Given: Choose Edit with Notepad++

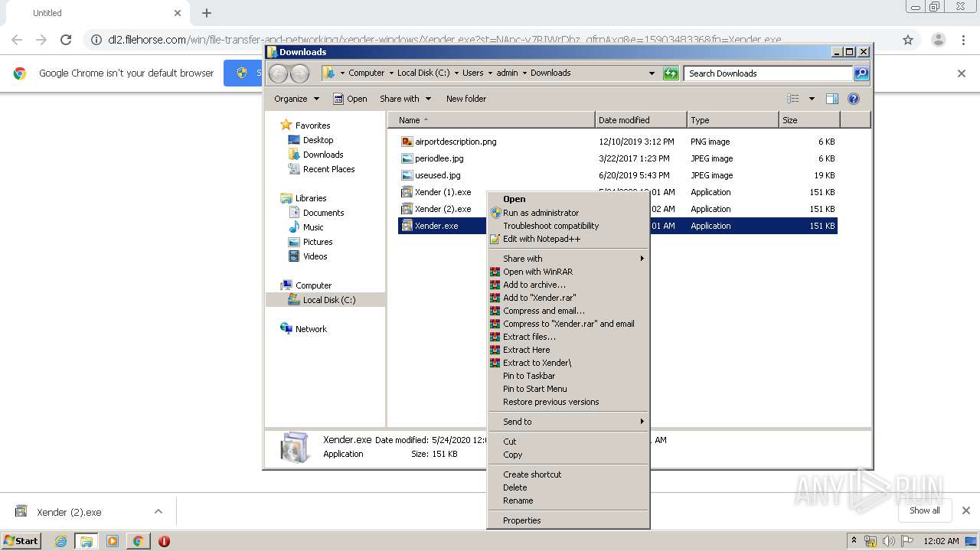Looking at the screenshot, I should [568, 239].
